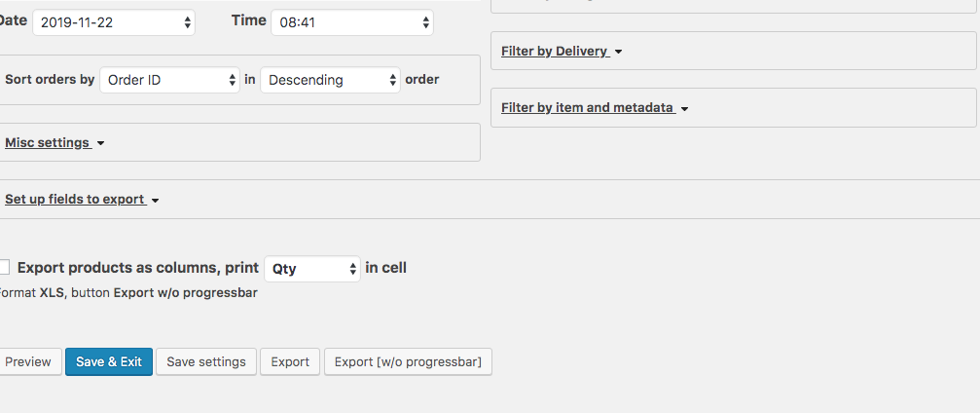Expand the Misc settings section
The height and width of the screenshot is (413, 980).
[x=48, y=143]
